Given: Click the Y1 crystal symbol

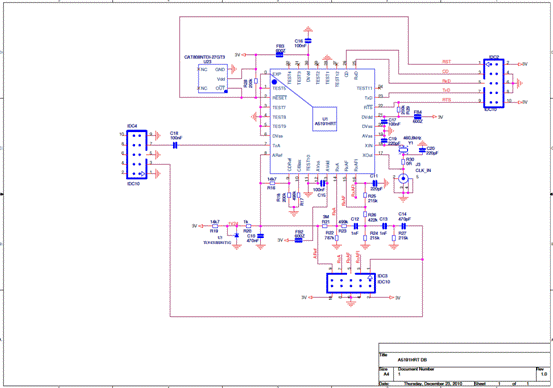Looking at the screenshot, I should pyautogui.click(x=403, y=150).
